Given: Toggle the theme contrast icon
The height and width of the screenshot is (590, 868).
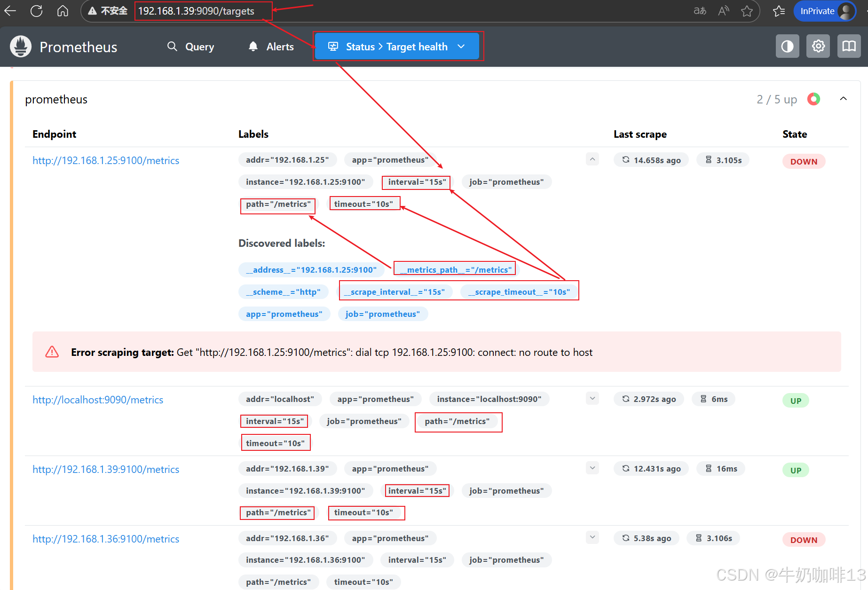Looking at the screenshot, I should click(x=787, y=46).
